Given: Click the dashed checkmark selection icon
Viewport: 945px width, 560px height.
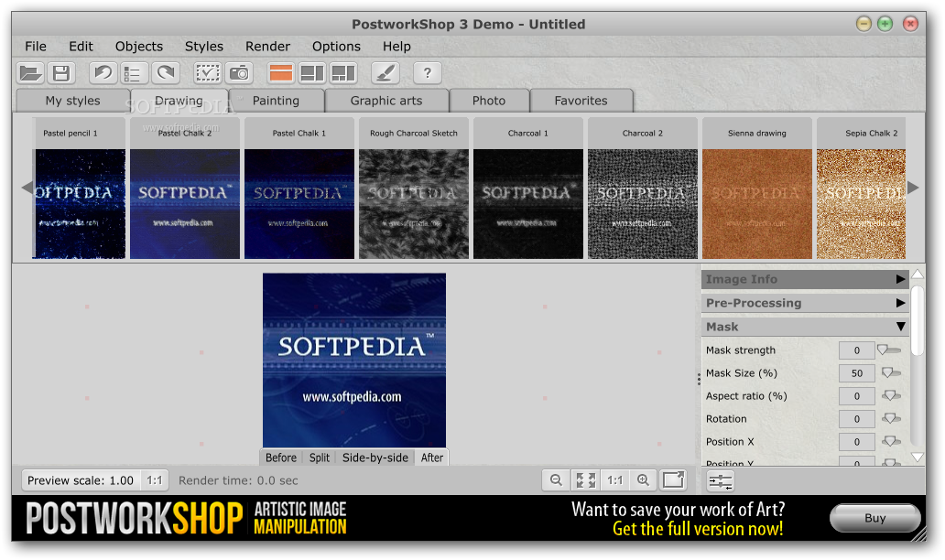Looking at the screenshot, I should pyautogui.click(x=207, y=73).
